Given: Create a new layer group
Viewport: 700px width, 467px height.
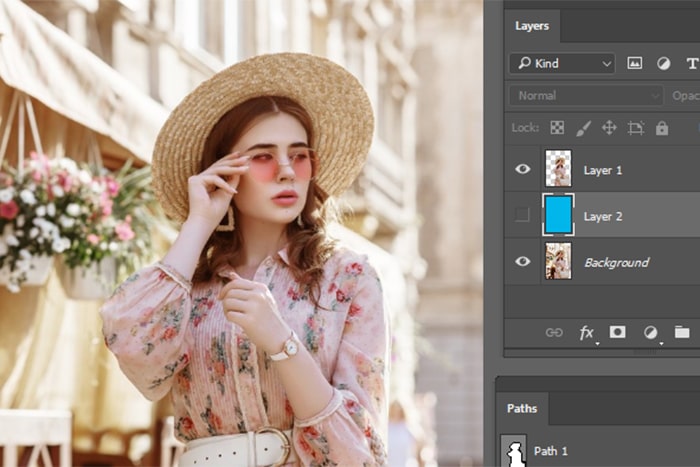Looking at the screenshot, I should pos(682,332).
